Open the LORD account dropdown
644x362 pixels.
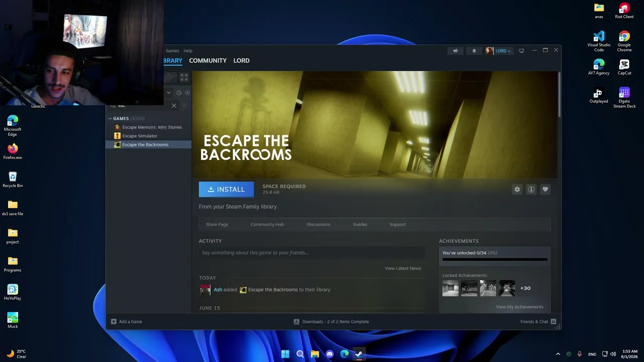pos(503,51)
